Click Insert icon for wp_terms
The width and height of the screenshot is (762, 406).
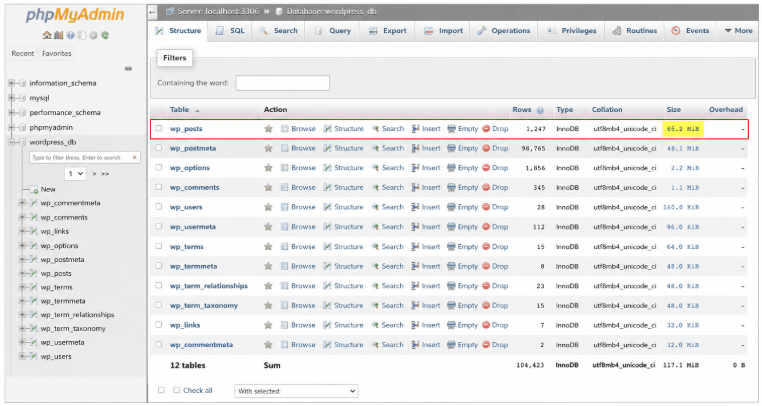tap(416, 247)
